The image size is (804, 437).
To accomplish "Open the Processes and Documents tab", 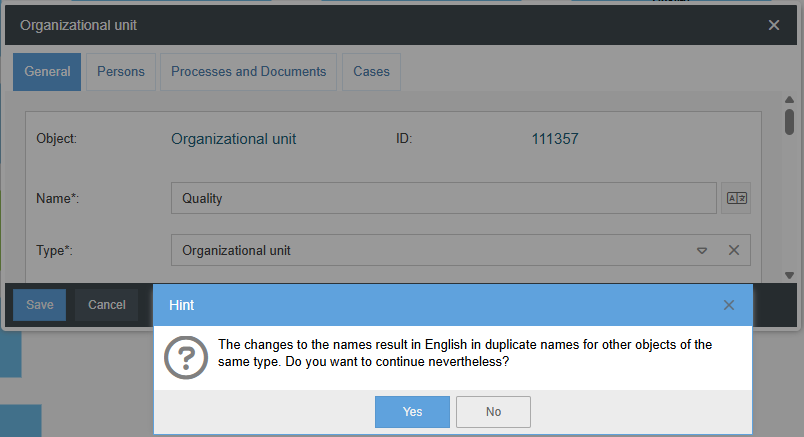I will (x=249, y=72).
